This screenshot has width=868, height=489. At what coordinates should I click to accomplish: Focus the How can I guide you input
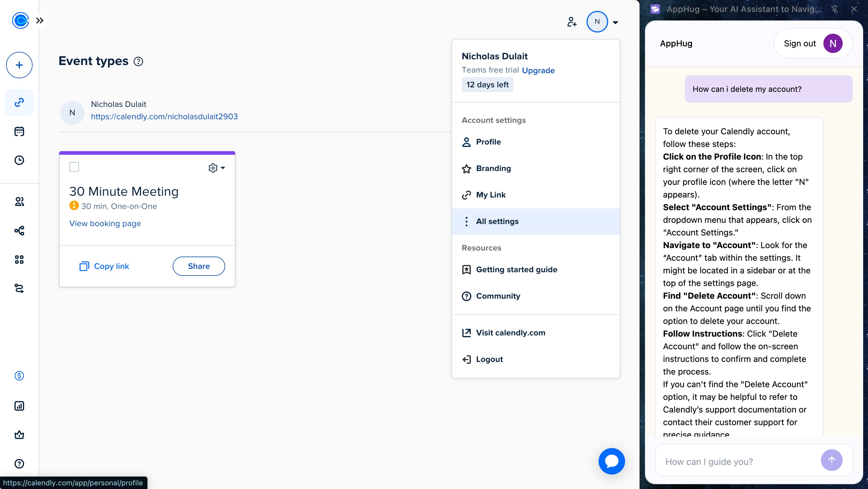pyautogui.click(x=738, y=461)
